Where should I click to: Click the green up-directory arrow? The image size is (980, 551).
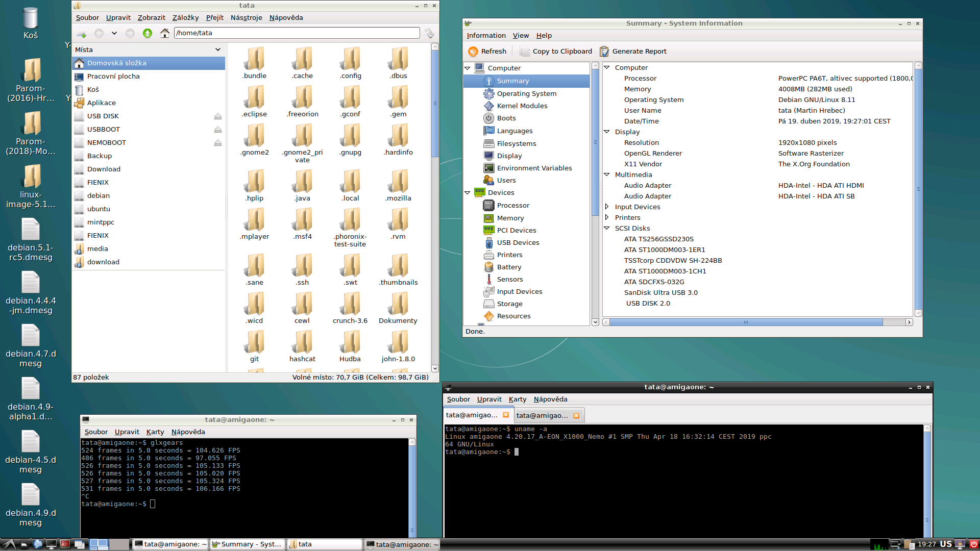(148, 33)
